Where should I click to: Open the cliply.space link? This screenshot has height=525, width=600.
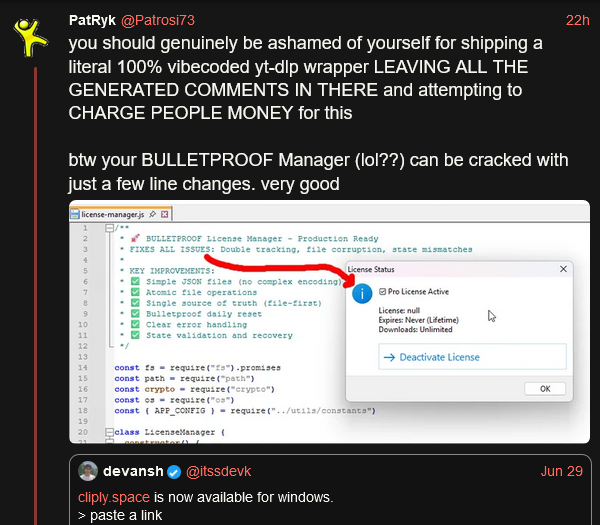[x=114, y=496]
